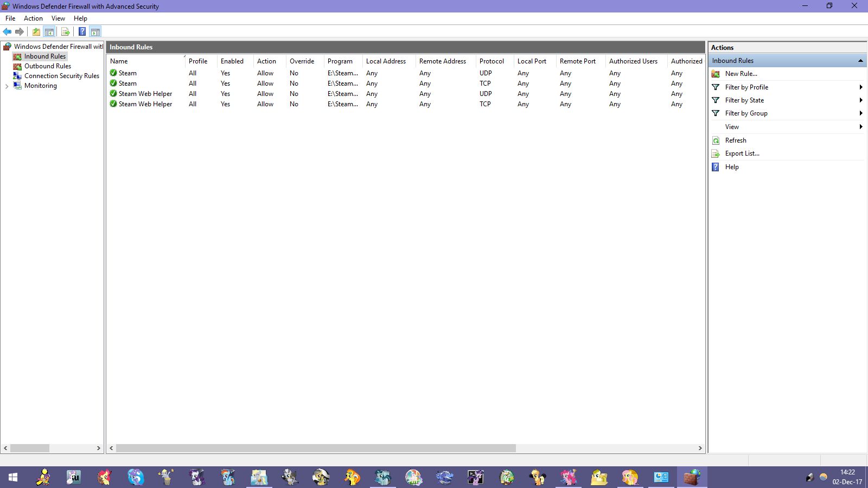Click the Local Port column header
Screen dimensions: 868x488
click(x=535, y=61)
